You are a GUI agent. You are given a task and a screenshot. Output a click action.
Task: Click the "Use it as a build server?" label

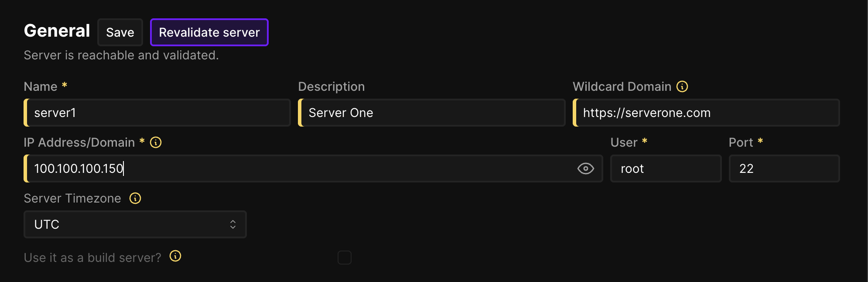(x=92, y=258)
